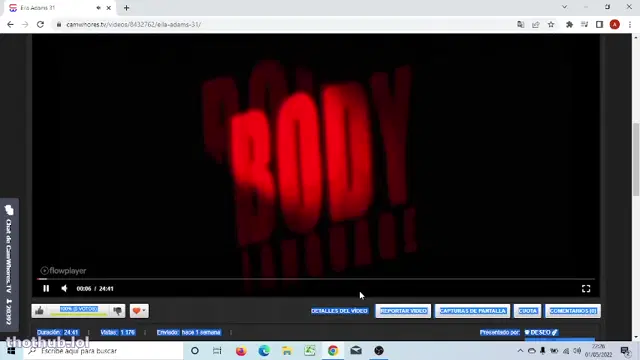Image resolution: width=640 pixels, height=360 pixels.
Task: Expand the site chat side panel
Action: [x=9, y=264]
